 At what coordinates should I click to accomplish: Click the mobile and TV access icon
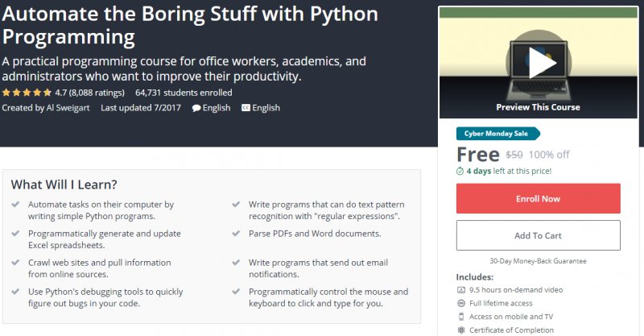tap(461, 317)
